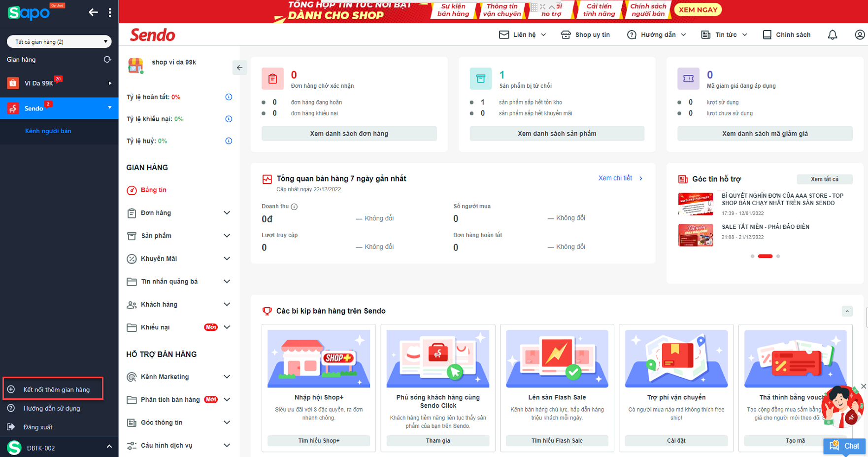Screen dimensions: 868x457
Task: Click the Sapo back arrow icon
Action: [x=93, y=12]
